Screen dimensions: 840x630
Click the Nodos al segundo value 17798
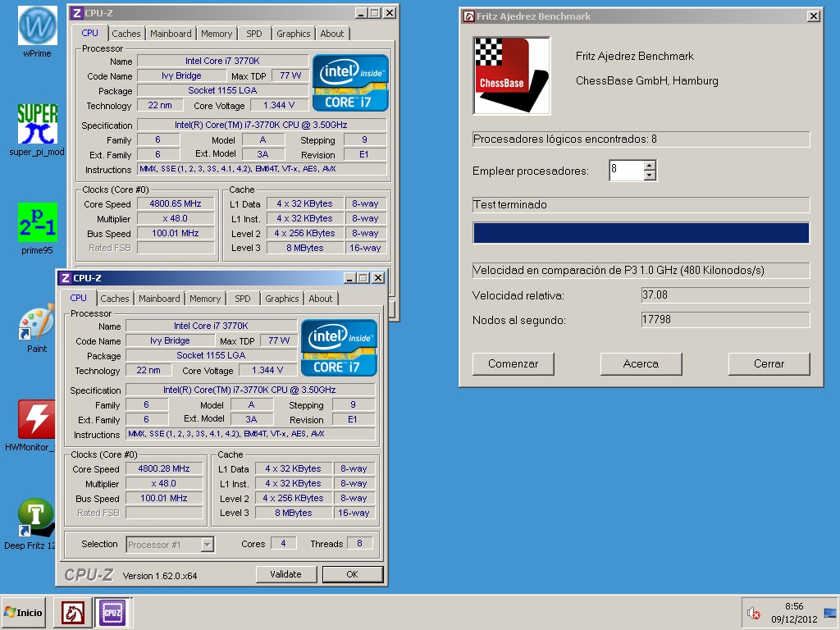pyautogui.click(x=725, y=320)
